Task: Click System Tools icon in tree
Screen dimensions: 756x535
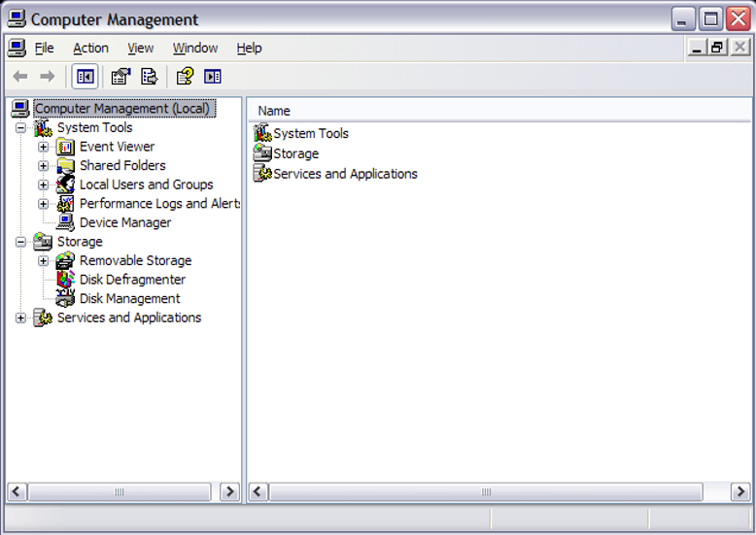Action: [x=43, y=128]
